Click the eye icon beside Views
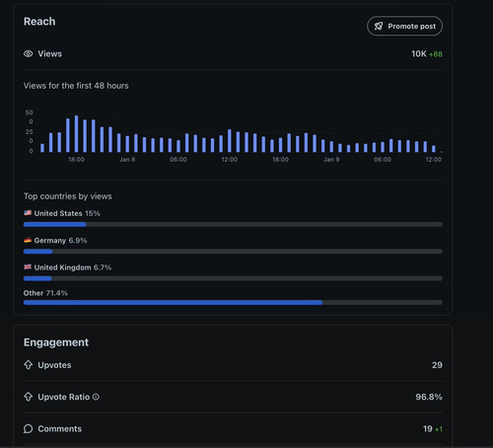Screen dimensions: 493x448 point(29,53)
